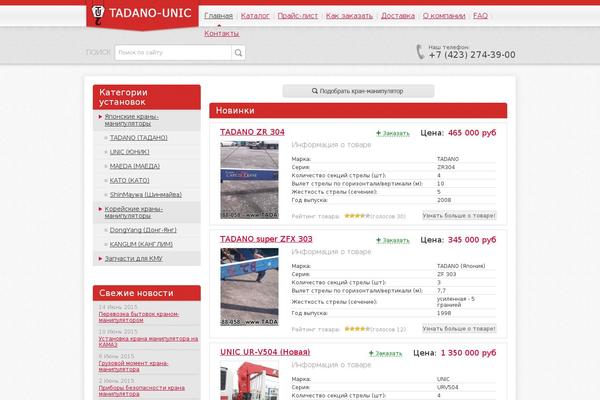Click Узнать больше о товаре for ZFX 303
The width and height of the screenshot is (600, 400).
459,328
